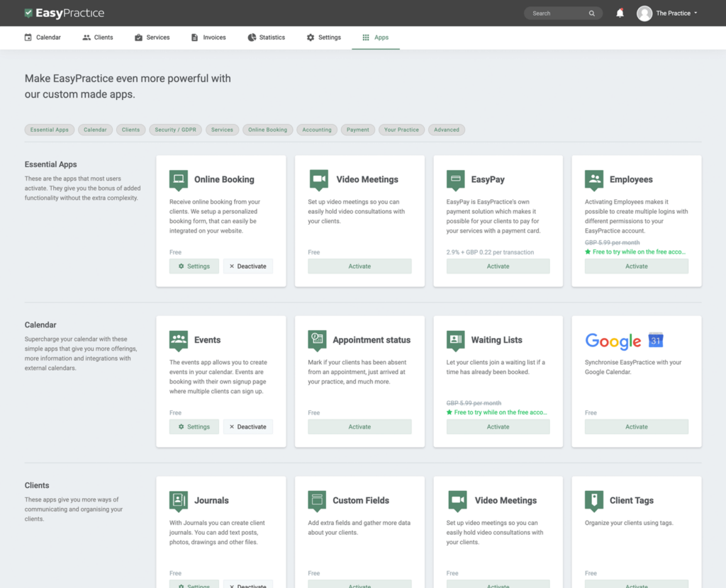Click the Employees app icon
The width and height of the screenshot is (726, 588).
click(x=594, y=180)
